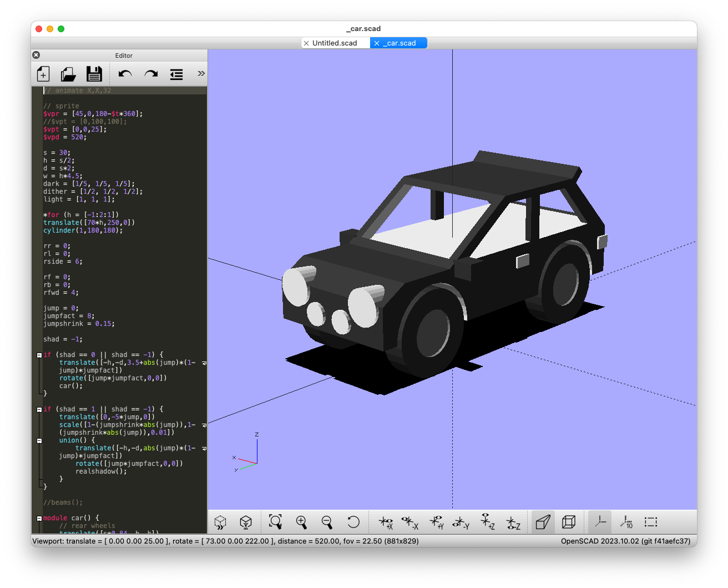Zoom out of the 3D view

click(327, 522)
